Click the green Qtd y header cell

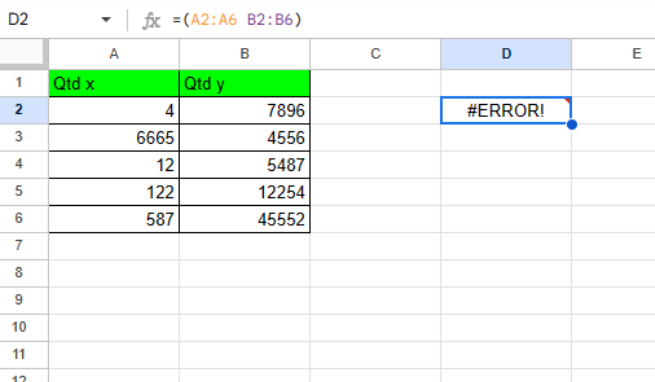(244, 84)
